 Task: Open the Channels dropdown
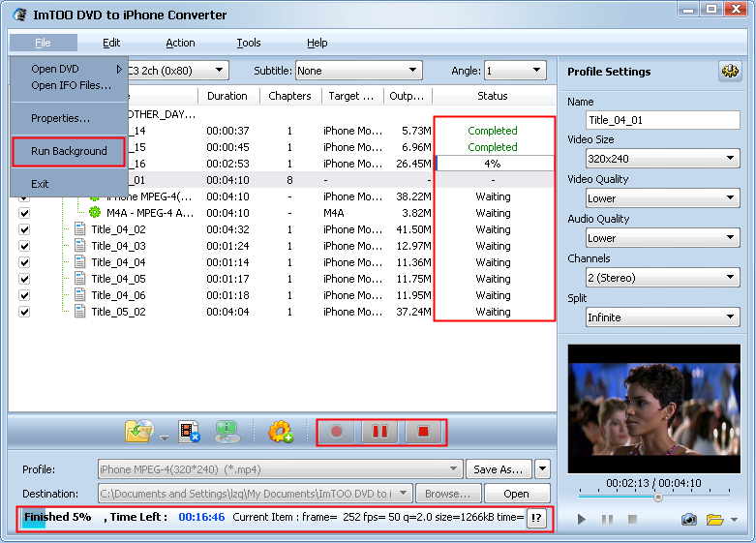tap(663, 277)
